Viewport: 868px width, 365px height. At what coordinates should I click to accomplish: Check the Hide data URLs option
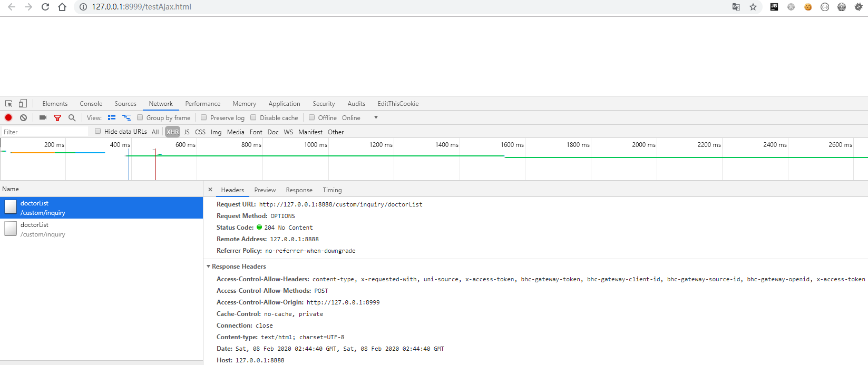pos(98,131)
